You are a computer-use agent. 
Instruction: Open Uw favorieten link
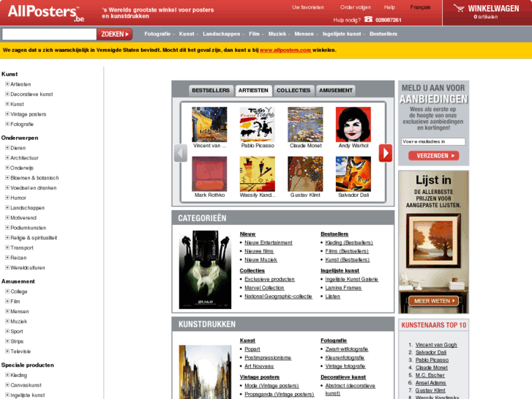pos(308,7)
